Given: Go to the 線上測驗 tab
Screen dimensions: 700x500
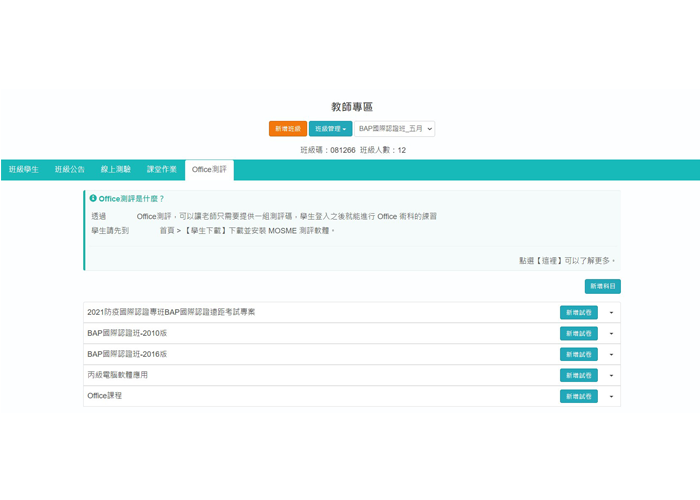Looking at the screenshot, I should (116, 170).
